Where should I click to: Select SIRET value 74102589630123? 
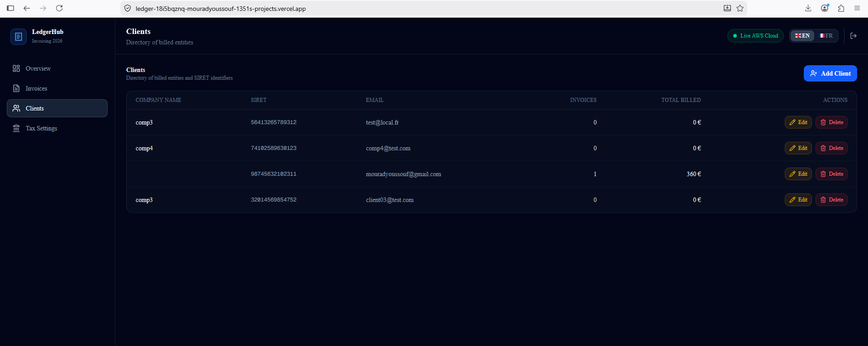(x=274, y=148)
